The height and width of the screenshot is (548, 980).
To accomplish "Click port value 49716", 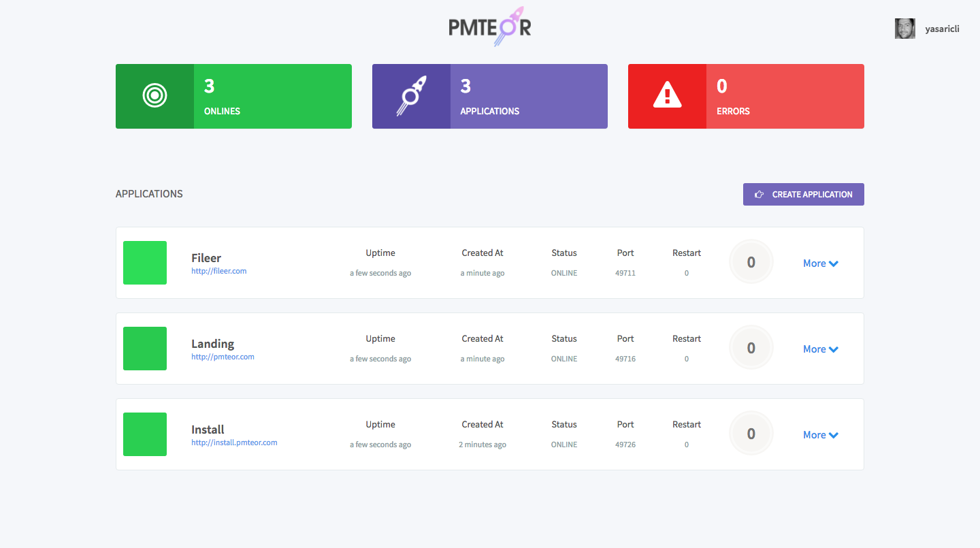I will (625, 359).
